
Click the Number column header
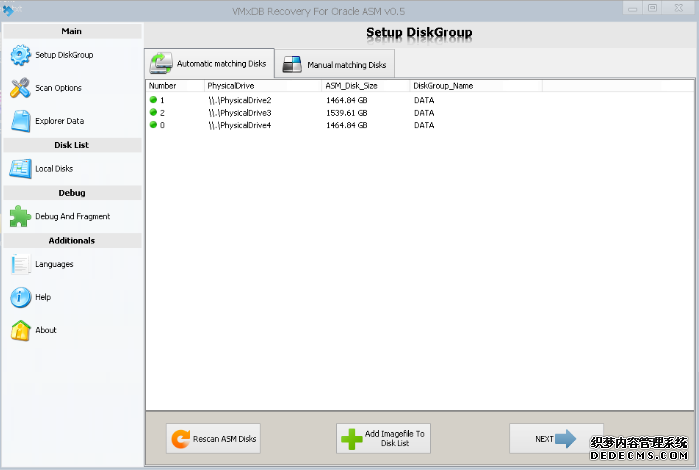coord(174,86)
